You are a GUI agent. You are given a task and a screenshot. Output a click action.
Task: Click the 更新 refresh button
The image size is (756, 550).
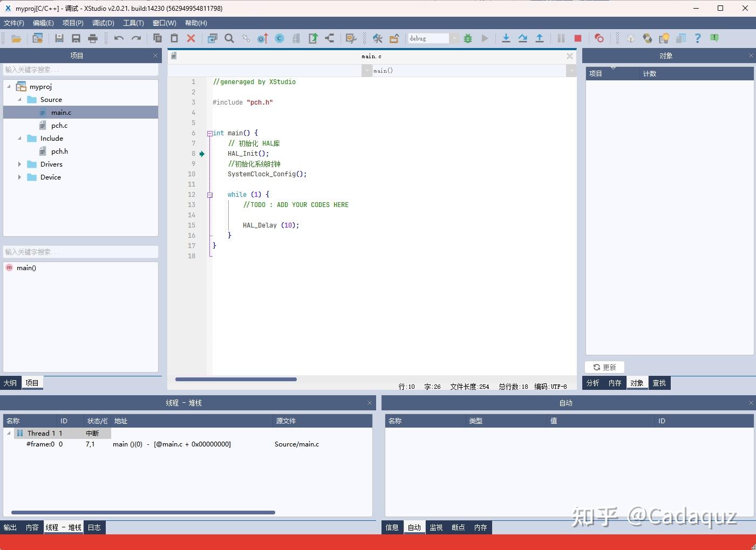[604, 367]
